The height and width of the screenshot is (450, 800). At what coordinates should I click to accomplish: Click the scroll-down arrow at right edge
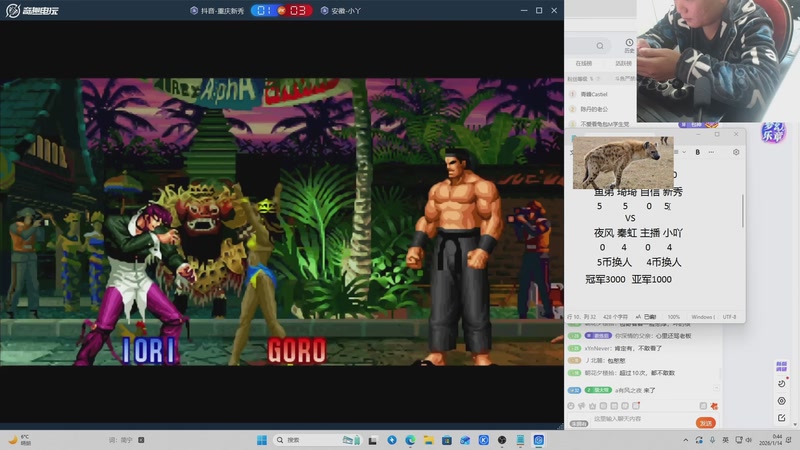tap(794, 424)
